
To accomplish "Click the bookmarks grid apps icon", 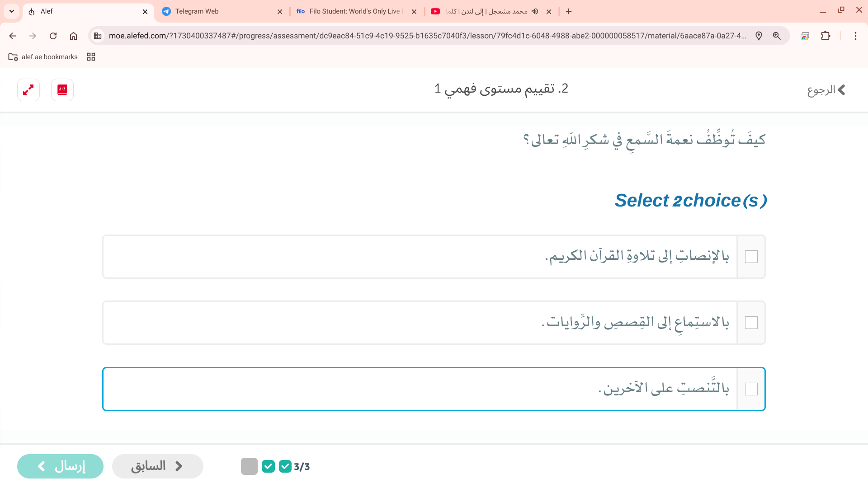I will click(x=91, y=57).
